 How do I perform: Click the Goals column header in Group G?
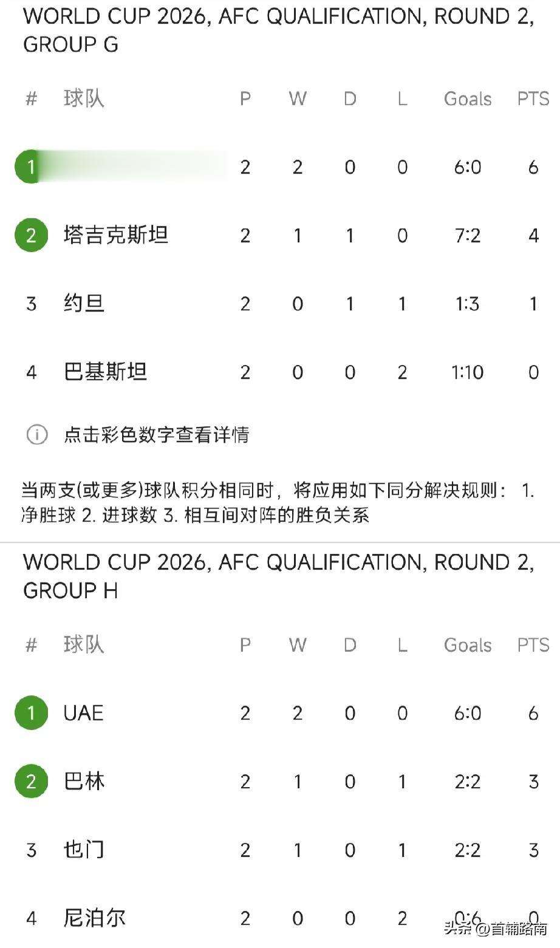468,98
